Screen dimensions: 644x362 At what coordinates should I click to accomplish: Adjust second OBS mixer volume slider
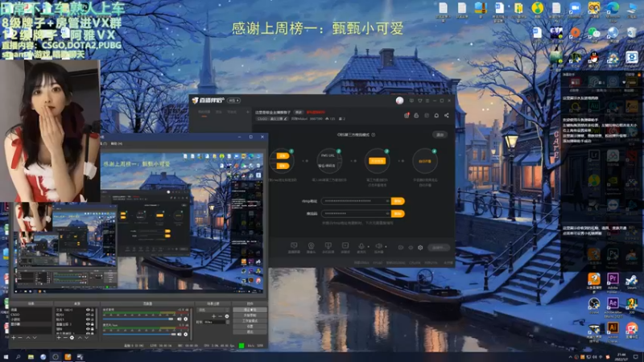click(138, 335)
